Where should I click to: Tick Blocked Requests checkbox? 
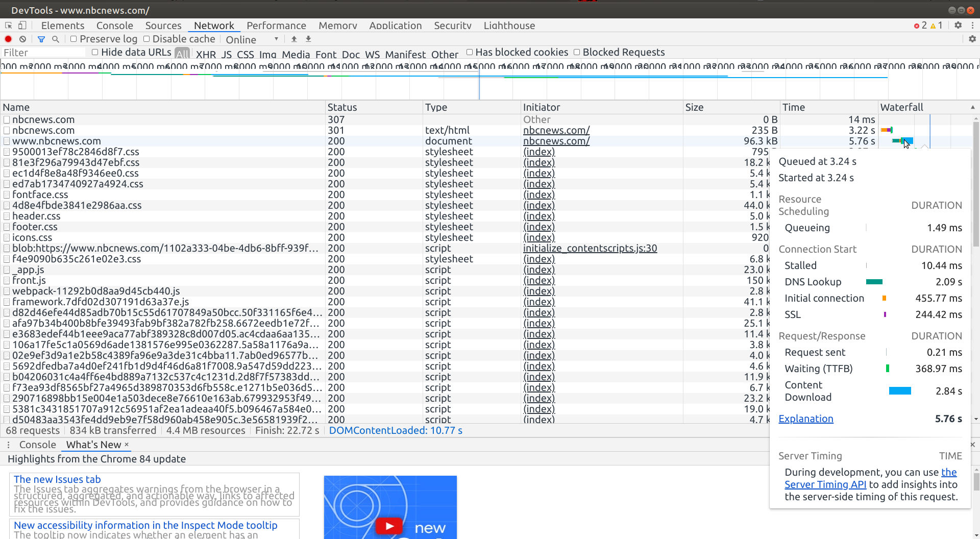tap(577, 52)
